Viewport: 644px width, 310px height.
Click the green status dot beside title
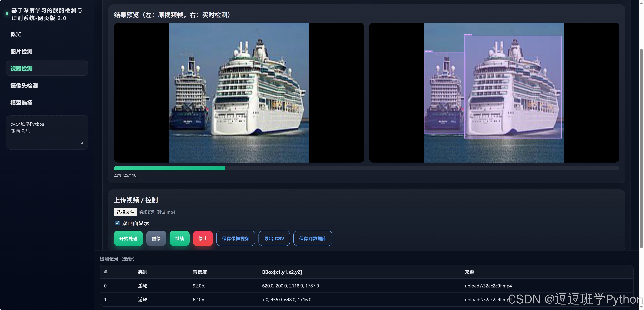7,14
